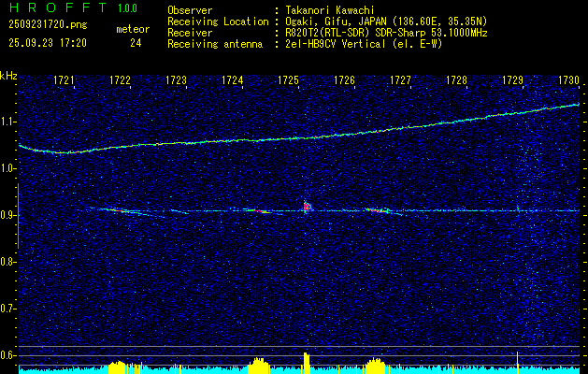
Task: Click the kHz axis unit label
Action: click(x=8, y=76)
